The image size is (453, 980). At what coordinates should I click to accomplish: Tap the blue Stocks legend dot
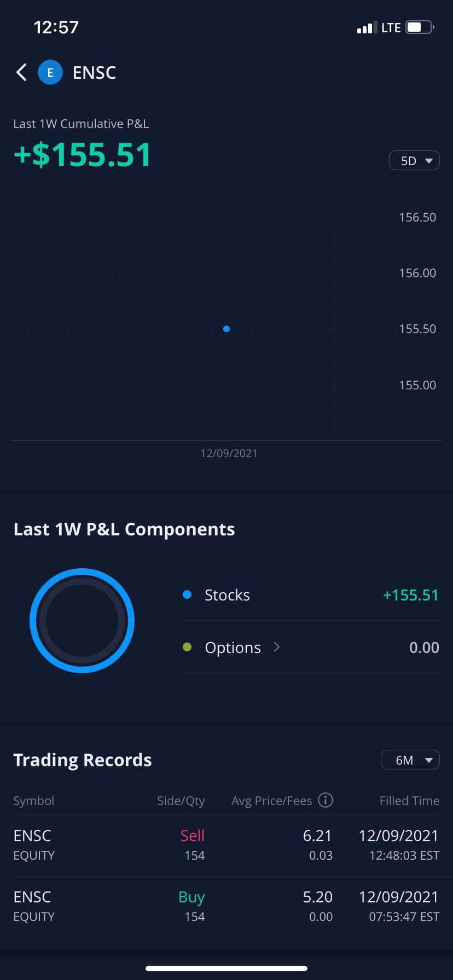(187, 594)
